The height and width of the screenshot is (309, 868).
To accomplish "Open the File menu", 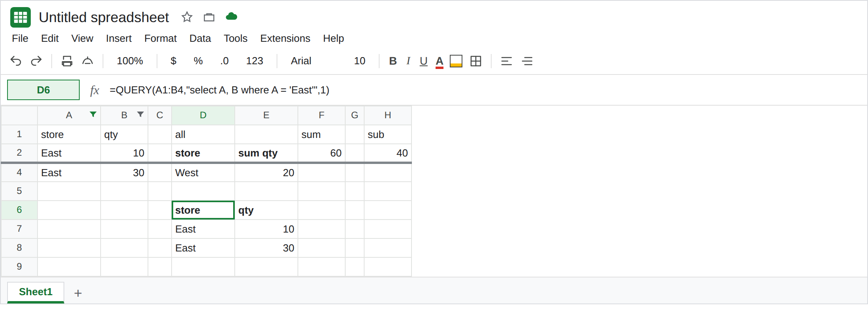I will point(20,39).
